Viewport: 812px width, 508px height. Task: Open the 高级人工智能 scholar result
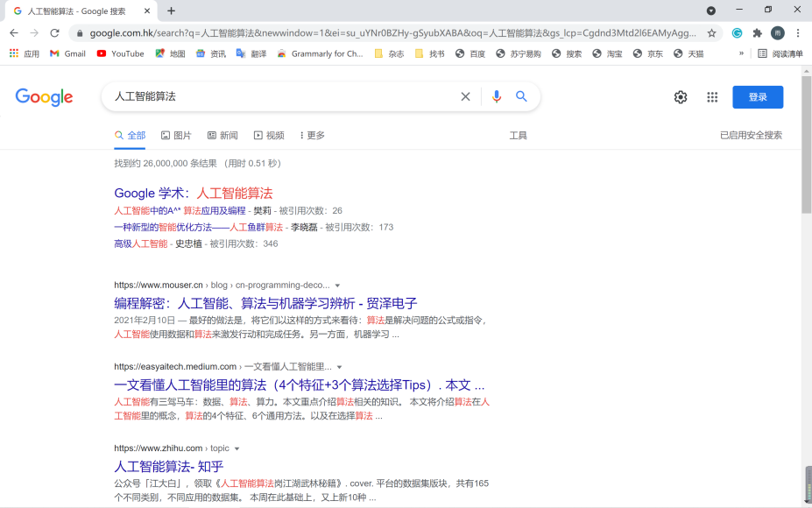click(141, 243)
